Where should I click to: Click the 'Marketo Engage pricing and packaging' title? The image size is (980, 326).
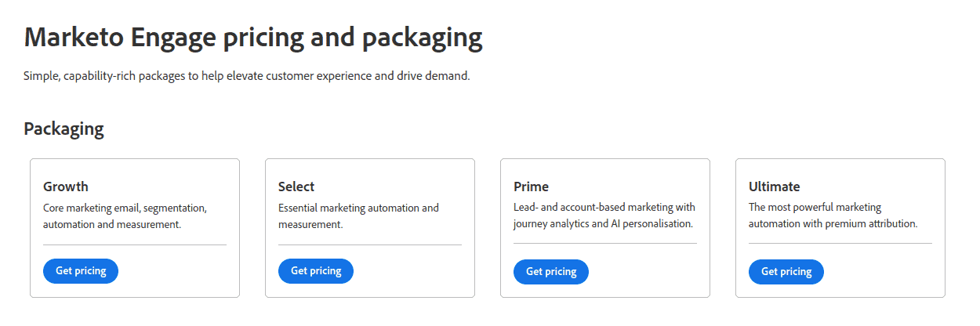[253, 38]
